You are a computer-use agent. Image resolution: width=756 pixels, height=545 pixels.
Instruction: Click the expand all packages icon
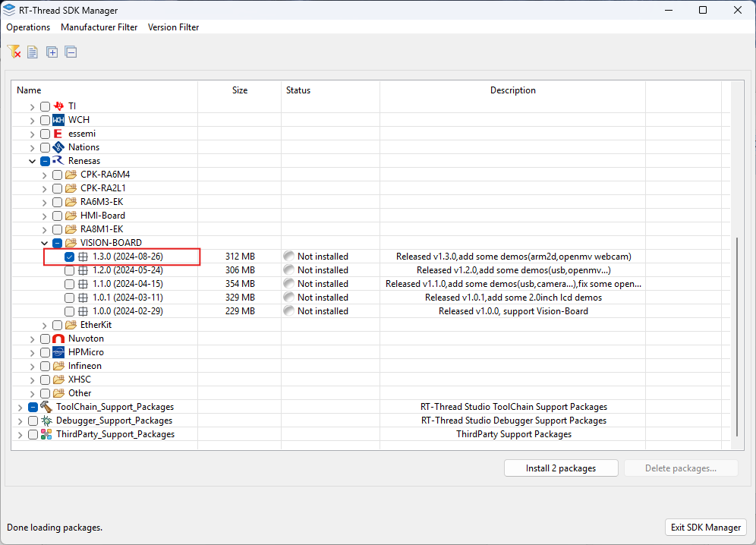pos(52,52)
